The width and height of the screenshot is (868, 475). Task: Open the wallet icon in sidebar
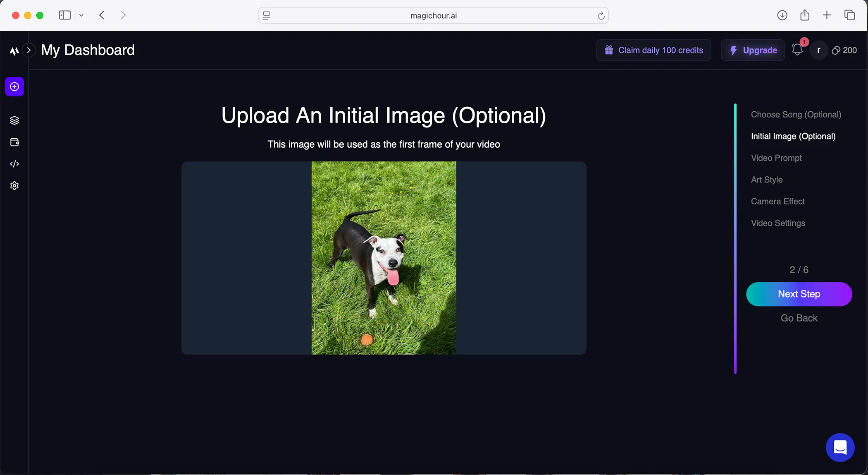click(14, 142)
